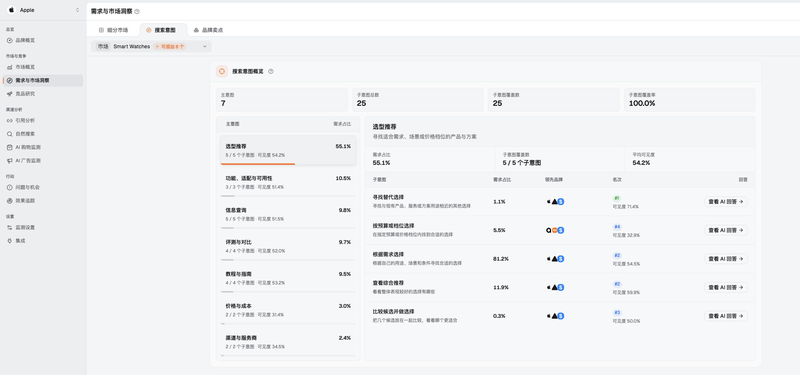
Task: Click the 引用分析 link icon in sidebar
Action: pyautogui.click(x=10, y=120)
